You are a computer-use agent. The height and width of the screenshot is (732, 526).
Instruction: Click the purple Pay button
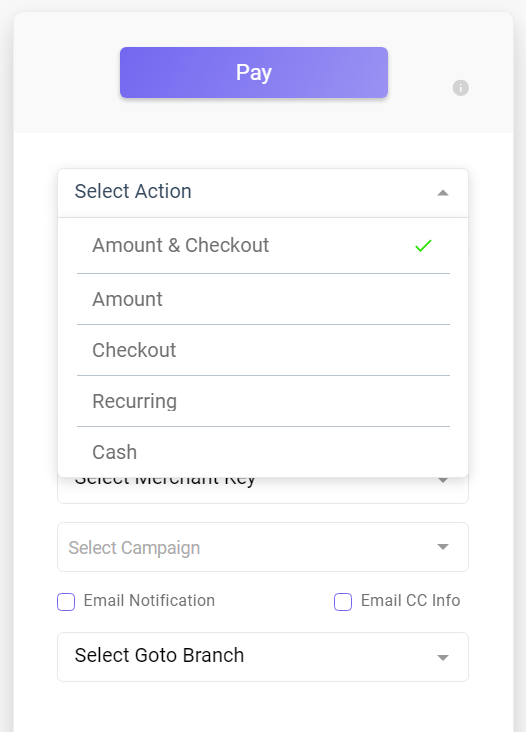[254, 72]
